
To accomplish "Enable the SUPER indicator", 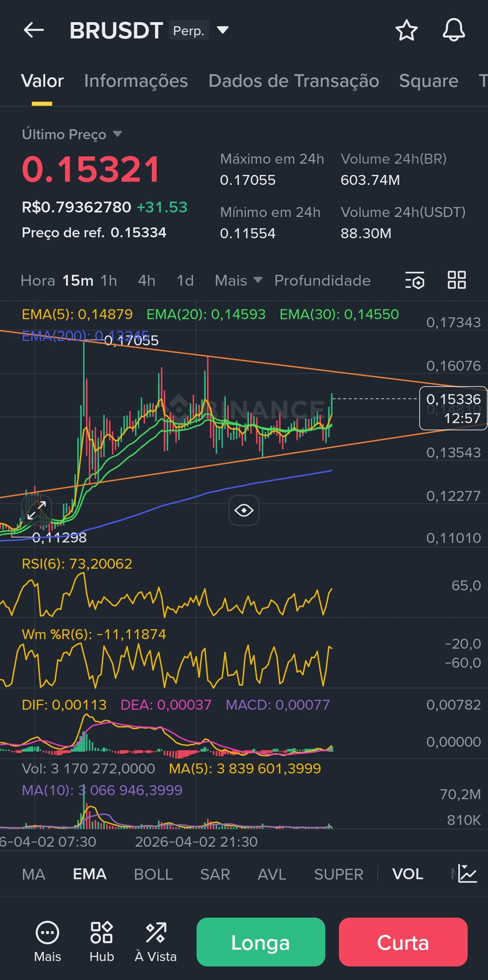I will click(338, 874).
